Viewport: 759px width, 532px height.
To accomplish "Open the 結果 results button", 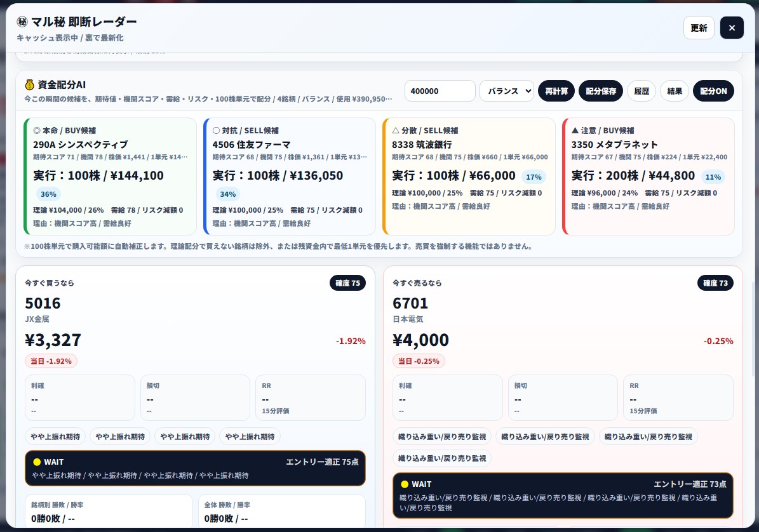I will pos(675,91).
